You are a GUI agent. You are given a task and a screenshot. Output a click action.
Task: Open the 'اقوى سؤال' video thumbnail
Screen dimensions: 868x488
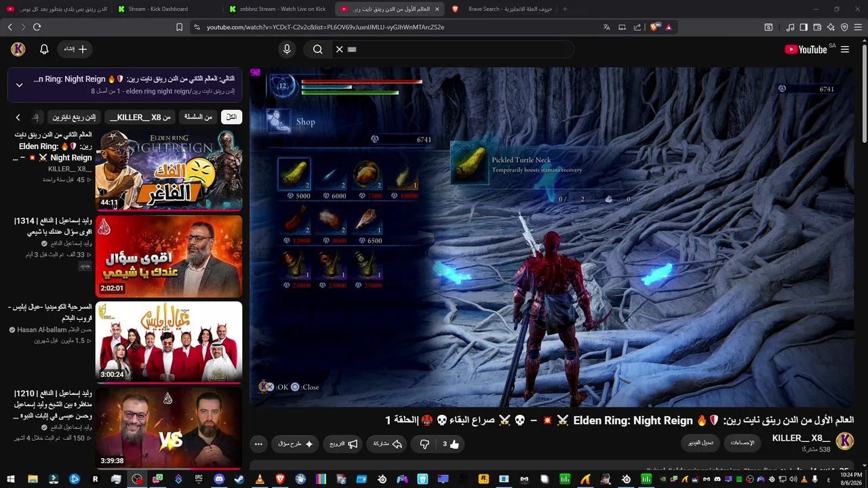(169, 256)
